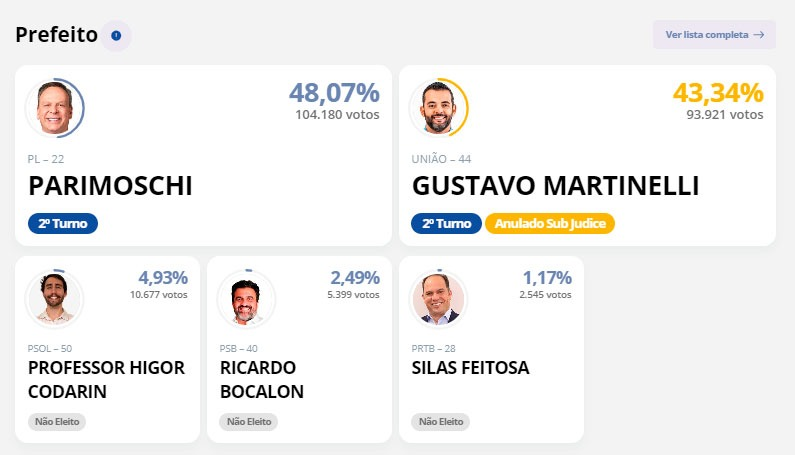
Task: Click the 48,07% vote percentage
Action: click(x=334, y=94)
